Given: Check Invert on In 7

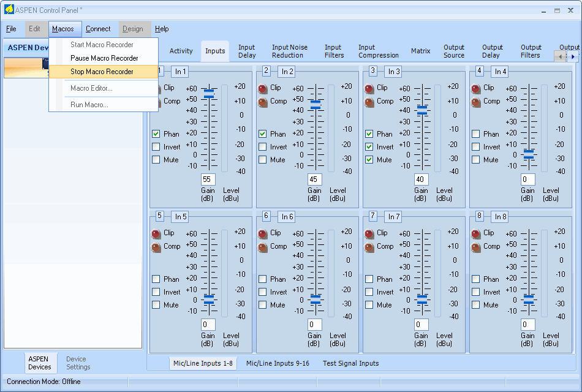Looking at the screenshot, I should click(x=369, y=292).
